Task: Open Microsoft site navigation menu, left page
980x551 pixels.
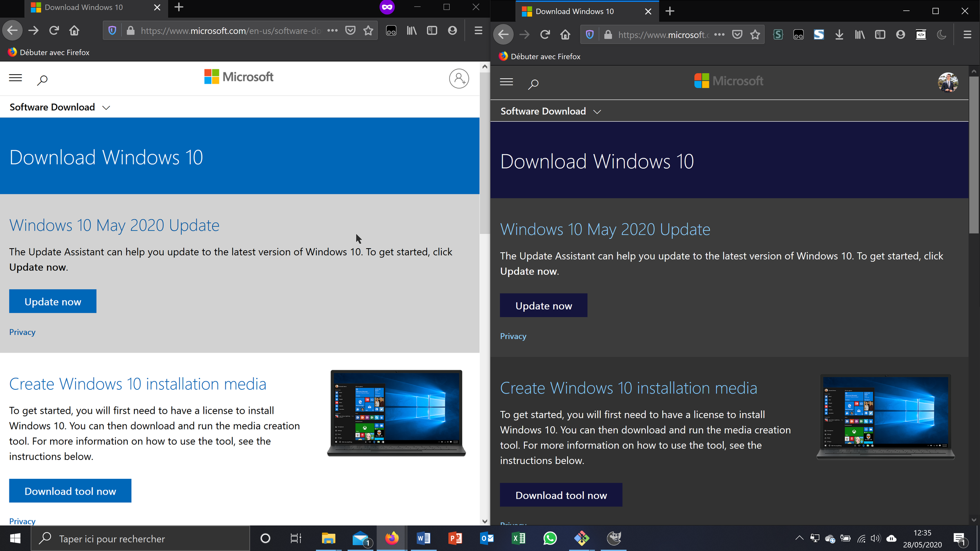Action: [16, 78]
